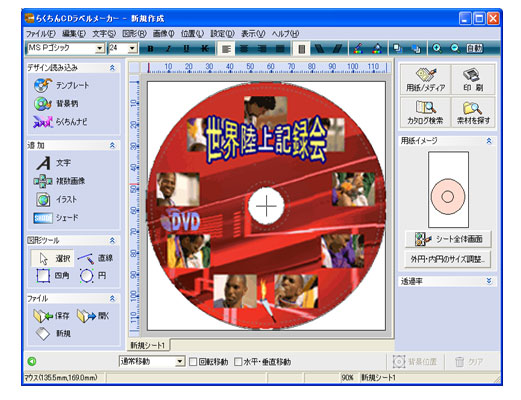521x400 pixels.
Task: Tick the 水平・垂直移動 checkbox
Action: point(238,362)
